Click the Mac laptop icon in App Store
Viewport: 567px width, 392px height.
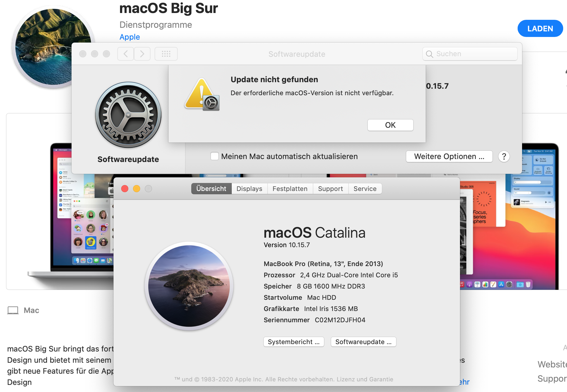click(x=13, y=310)
